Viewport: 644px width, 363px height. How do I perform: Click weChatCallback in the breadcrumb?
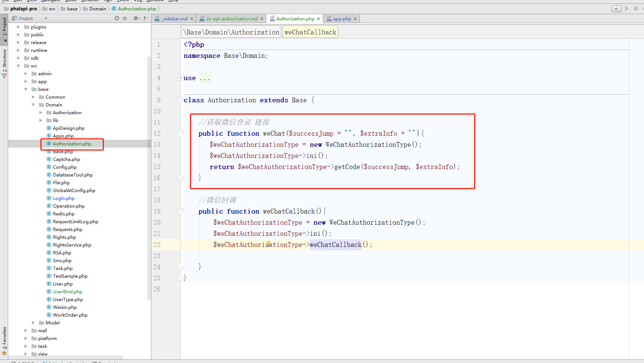click(310, 32)
